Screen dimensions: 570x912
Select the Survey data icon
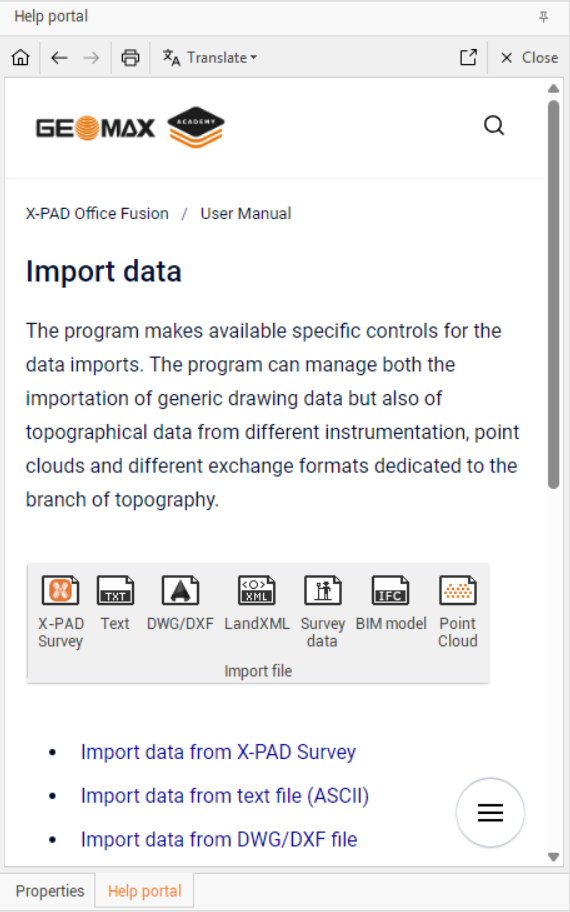pos(323,590)
